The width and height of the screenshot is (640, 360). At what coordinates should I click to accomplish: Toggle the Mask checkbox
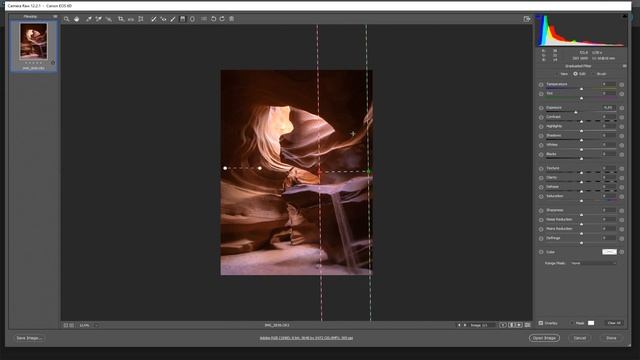coord(572,323)
